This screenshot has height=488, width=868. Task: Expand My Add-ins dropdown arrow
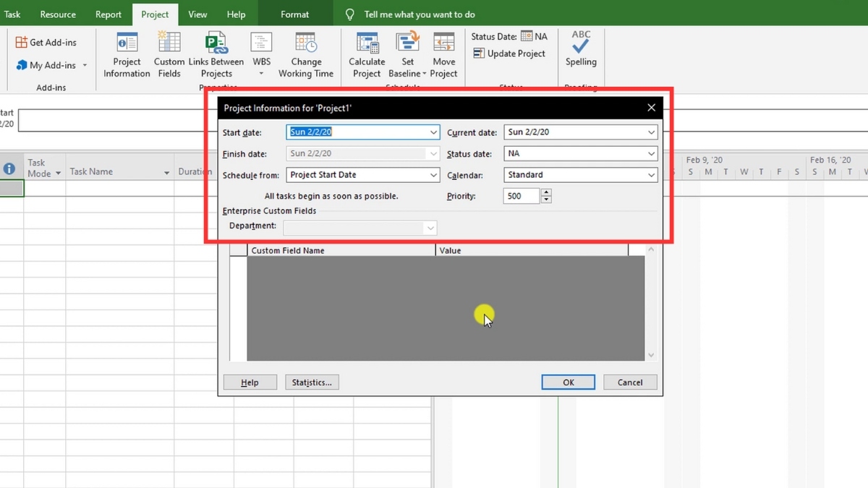[85, 66]
